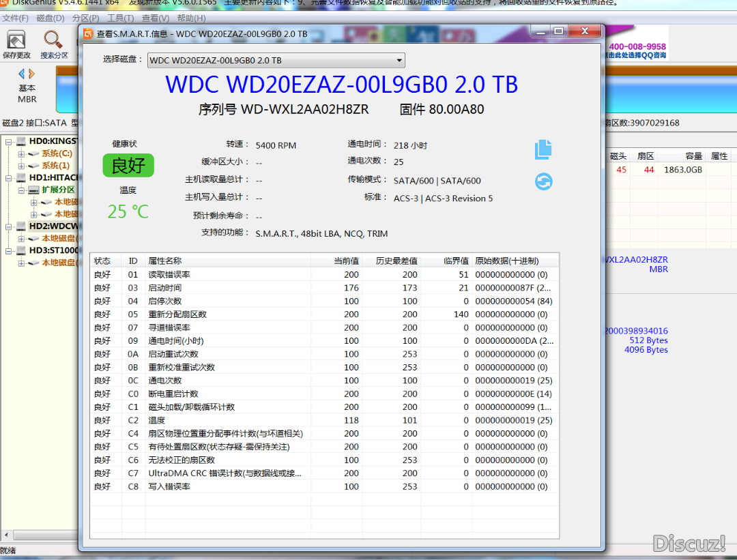Click the S.M.A.R.T. dialog title icon
Image resolution: width=737 pixels, height=560 pixels.
[88, 34]
